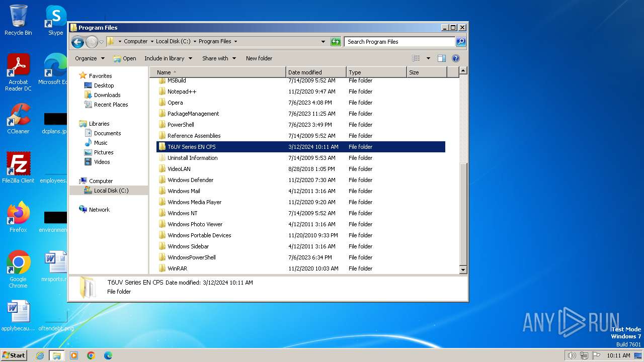Select Desktop in the navigation pane
Screen dimensions: 644x362
click(x=104, y=85)
